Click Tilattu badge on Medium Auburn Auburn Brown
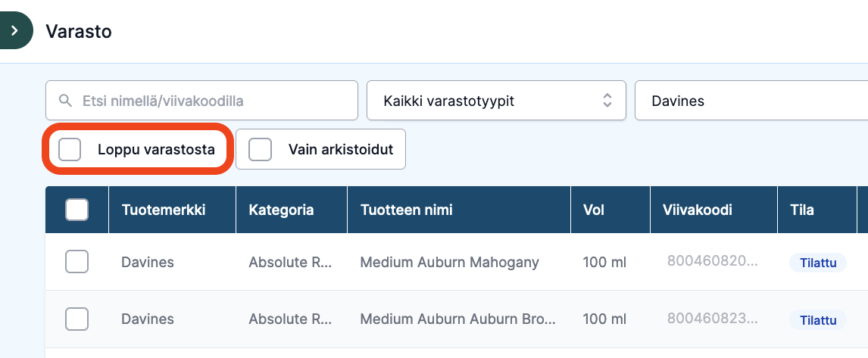The height and width of the screenshot is (358, 868). tap(817, 320)
